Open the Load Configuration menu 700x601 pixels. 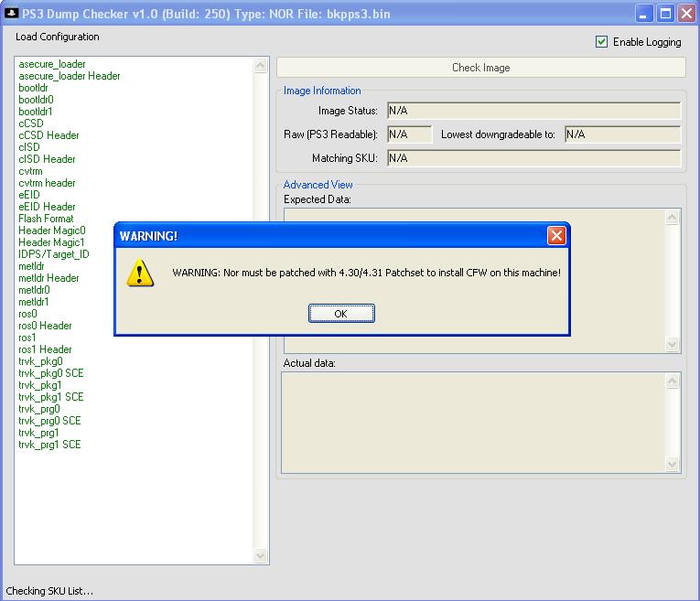(x=57, y=37)
